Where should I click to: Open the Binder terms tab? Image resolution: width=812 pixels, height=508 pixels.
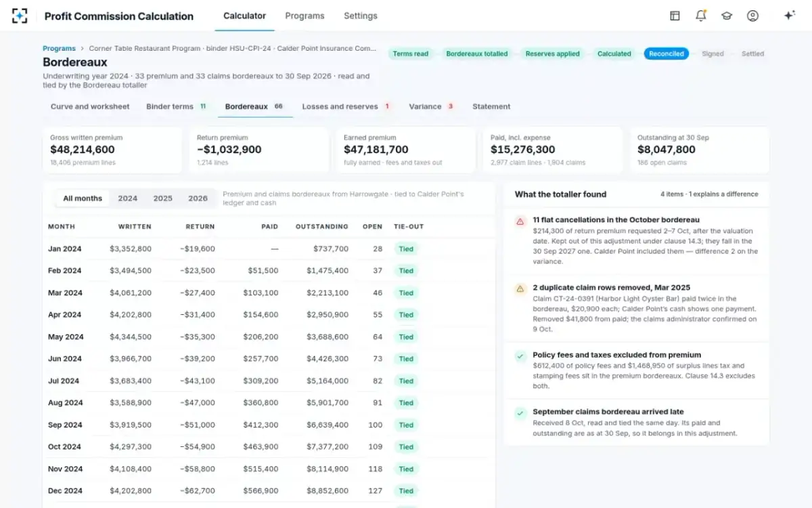pos(177,106)
